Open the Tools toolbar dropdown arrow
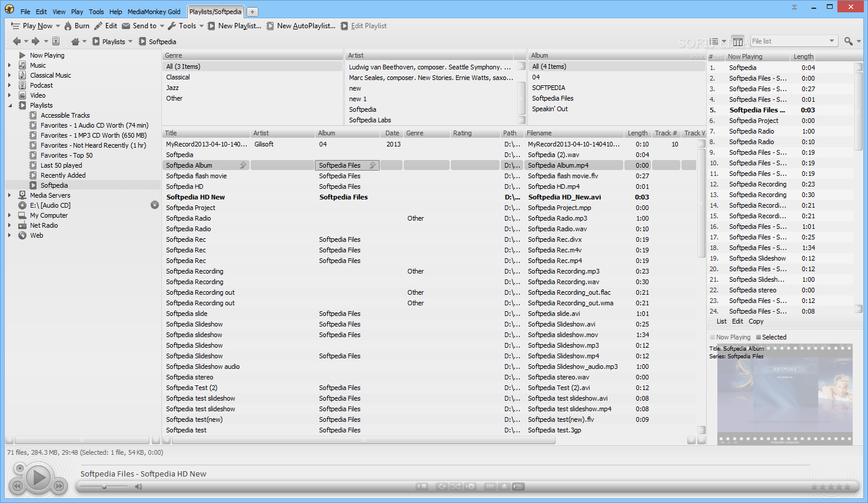Image resolution: width=868 pixels, height=503 pixels. tap(201, 26)
